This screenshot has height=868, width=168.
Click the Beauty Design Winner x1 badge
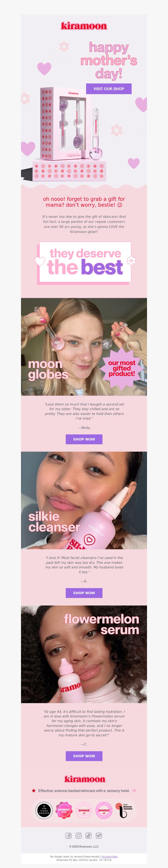pos(84,810)
